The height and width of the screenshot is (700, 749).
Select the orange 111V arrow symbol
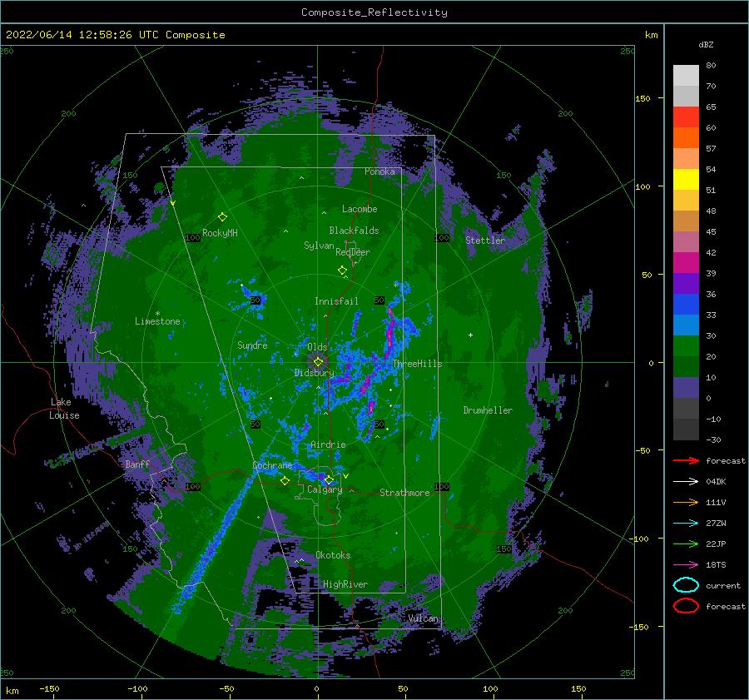pyautogui.click(x=686, y=502)
